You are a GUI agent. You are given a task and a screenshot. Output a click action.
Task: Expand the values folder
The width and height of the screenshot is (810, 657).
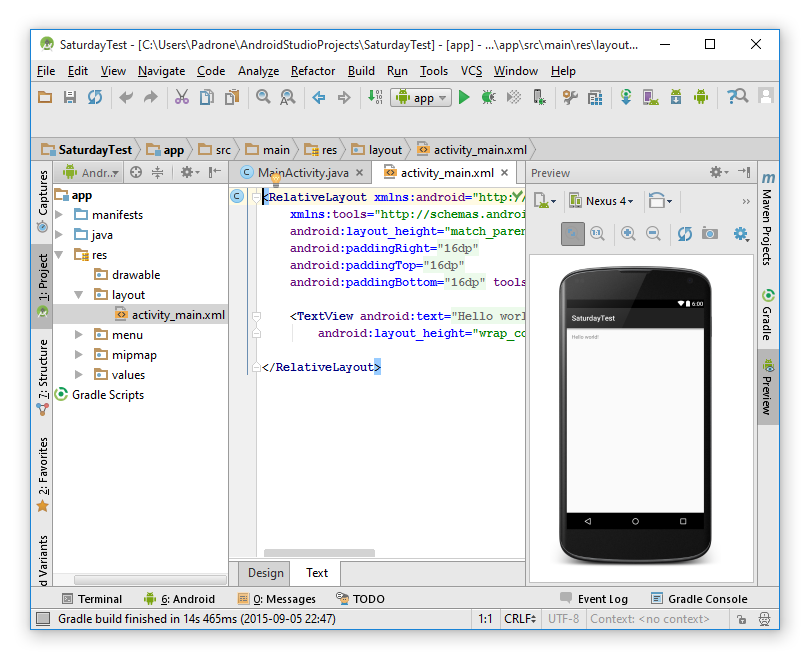click(79, 374)
